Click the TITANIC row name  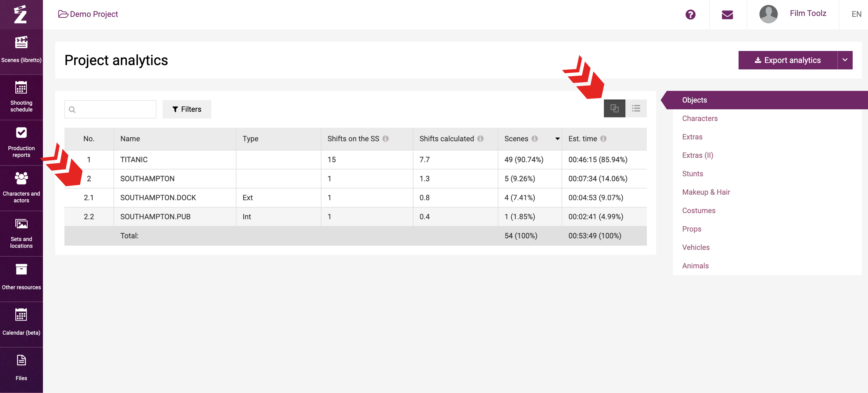coord(134,160)
